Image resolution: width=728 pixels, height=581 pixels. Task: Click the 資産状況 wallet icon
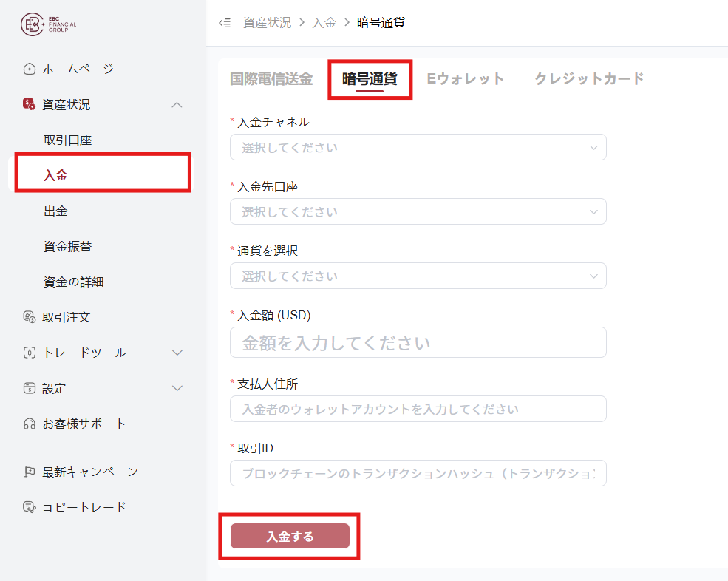pos(30,105)
